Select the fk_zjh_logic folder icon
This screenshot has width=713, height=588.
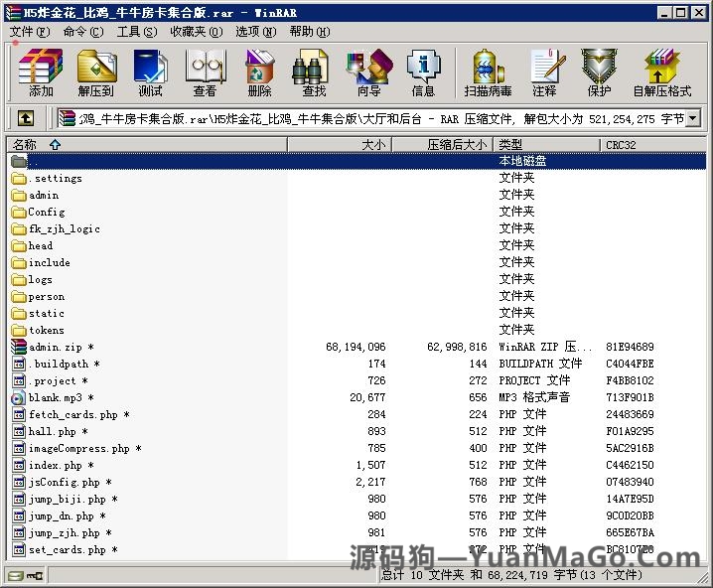pos(19,228)
